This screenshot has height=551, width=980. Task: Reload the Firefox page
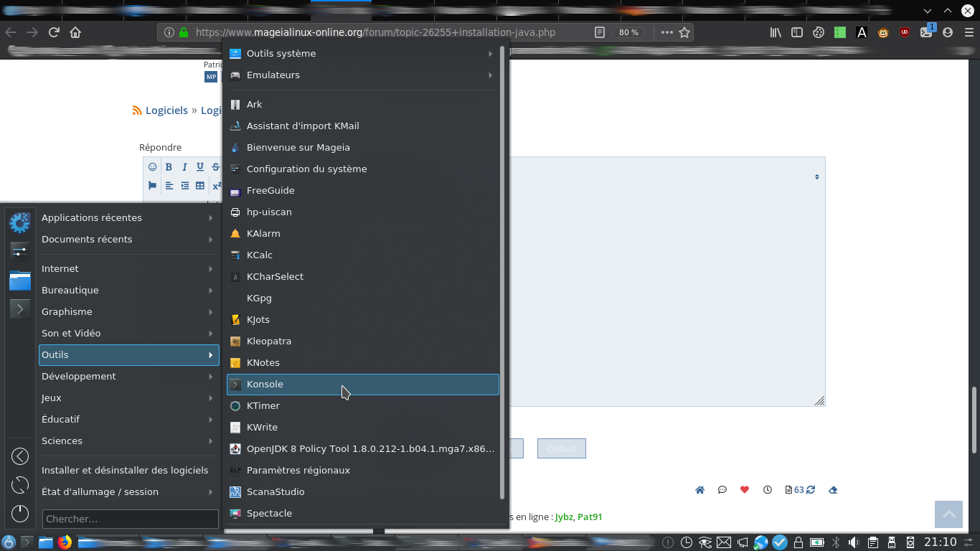click(x=53, y=32)
